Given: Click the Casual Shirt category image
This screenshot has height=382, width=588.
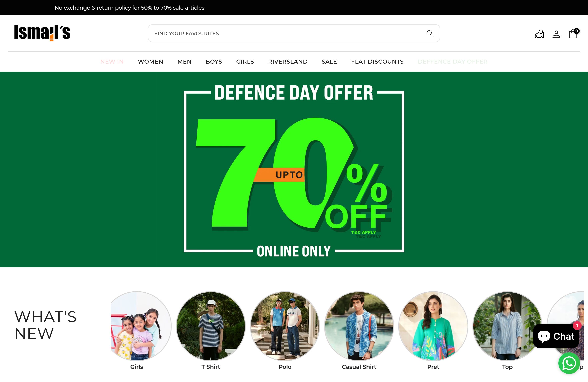Looking at the screenshot, I should (x=359, y=327).
